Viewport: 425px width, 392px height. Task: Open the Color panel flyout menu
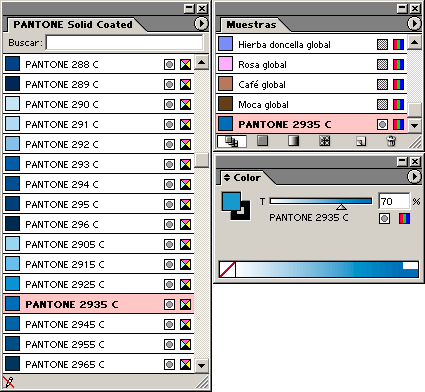414,177
